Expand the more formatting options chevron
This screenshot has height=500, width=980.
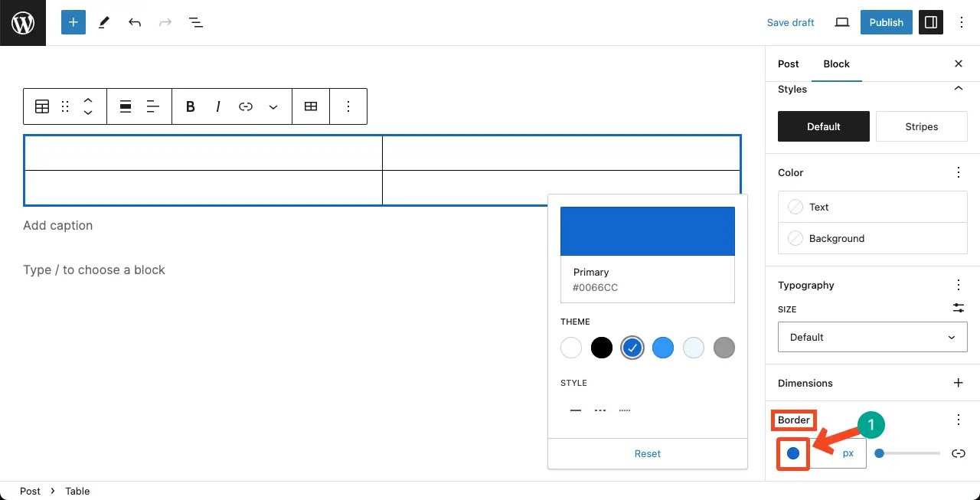pyautogui.click(x=273, y=106)
